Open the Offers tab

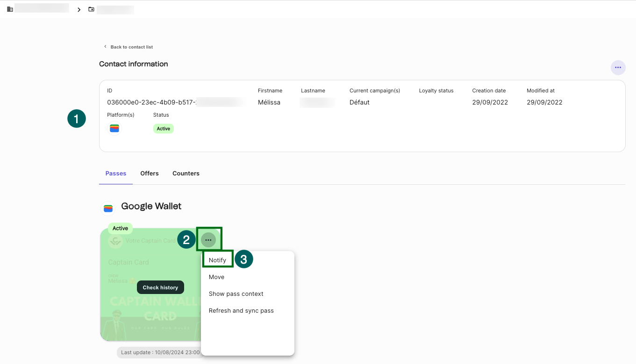pyautogui.click(x=150, y=174)
